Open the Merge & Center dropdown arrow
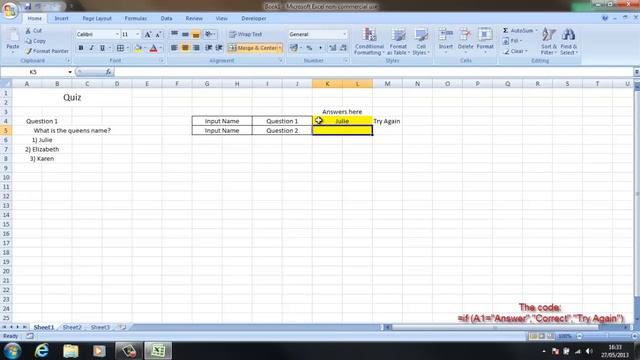 point(280,48)
